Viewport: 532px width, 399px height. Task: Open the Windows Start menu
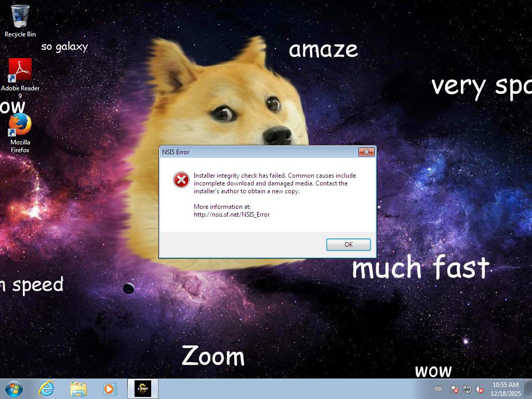[x=14, y=389]
